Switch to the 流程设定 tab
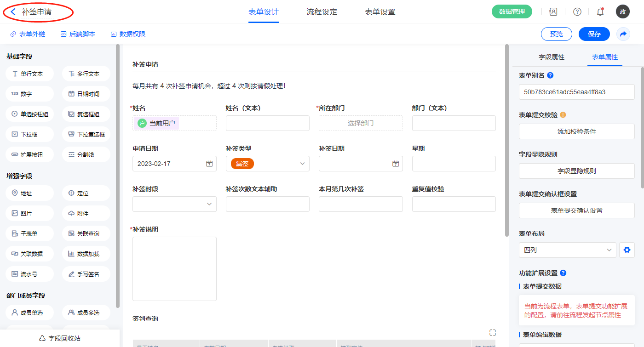 (x=322, y=12)
